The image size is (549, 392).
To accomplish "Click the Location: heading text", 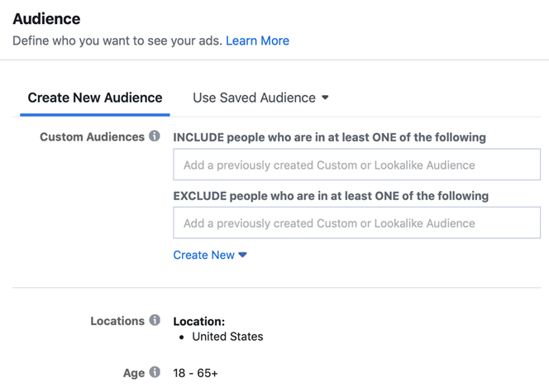I will 199,321.
